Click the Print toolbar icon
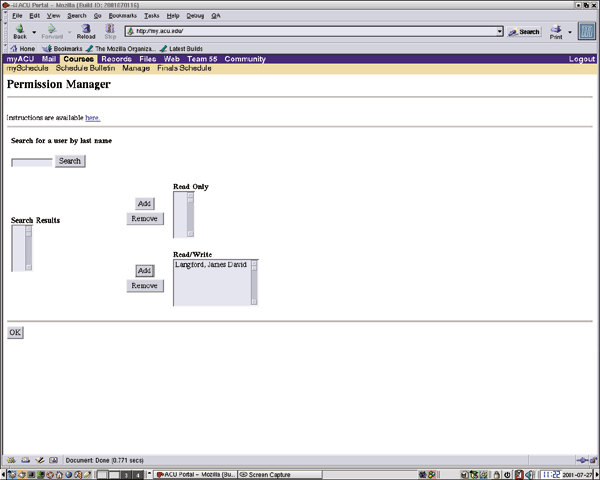Screen dimensions: 600x480 pyautogui.click(x=556, y=31)
